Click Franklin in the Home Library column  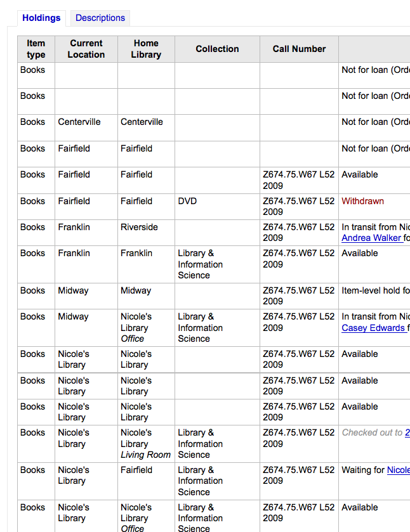[x=136, y=253]
